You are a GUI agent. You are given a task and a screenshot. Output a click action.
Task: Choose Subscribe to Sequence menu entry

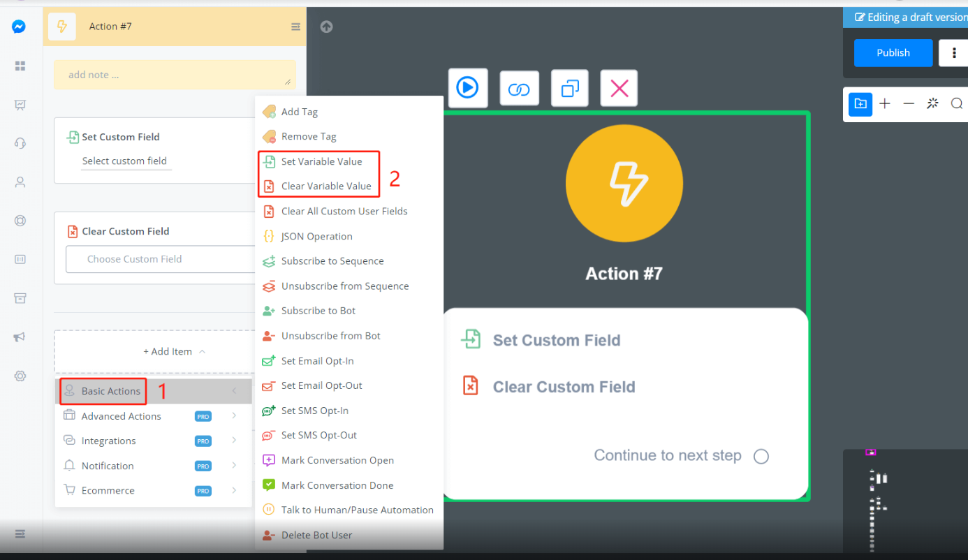click(332, 261)
